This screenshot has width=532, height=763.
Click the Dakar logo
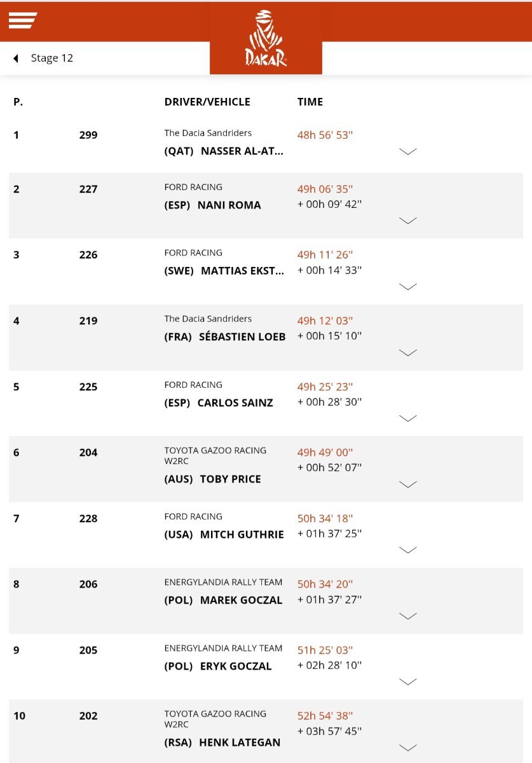pos(266,38)
